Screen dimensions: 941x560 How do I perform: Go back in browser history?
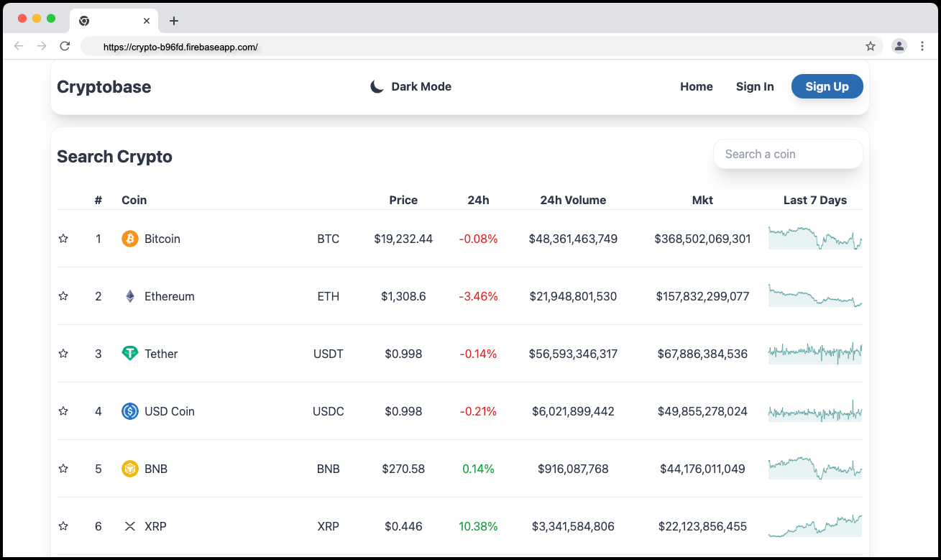pyautogui.click(x=19, y=46)
